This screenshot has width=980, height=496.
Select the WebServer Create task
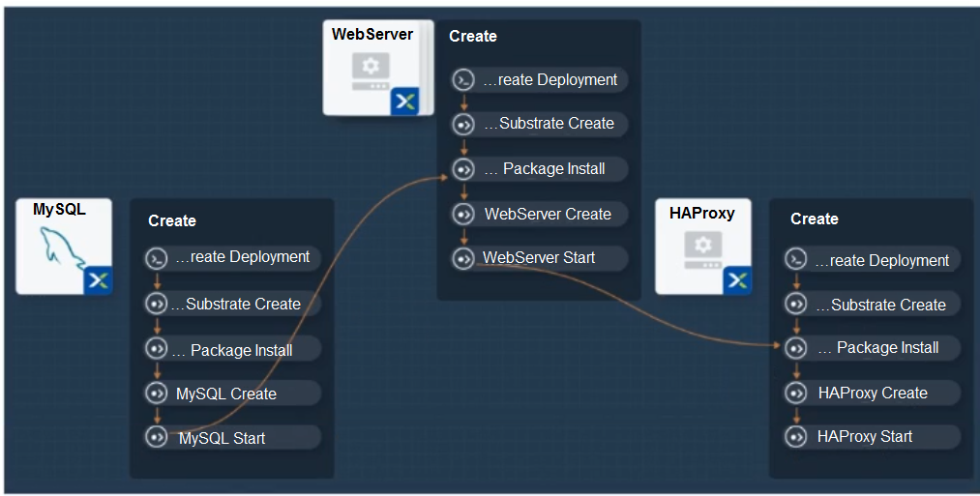click(x=540, y=214)
